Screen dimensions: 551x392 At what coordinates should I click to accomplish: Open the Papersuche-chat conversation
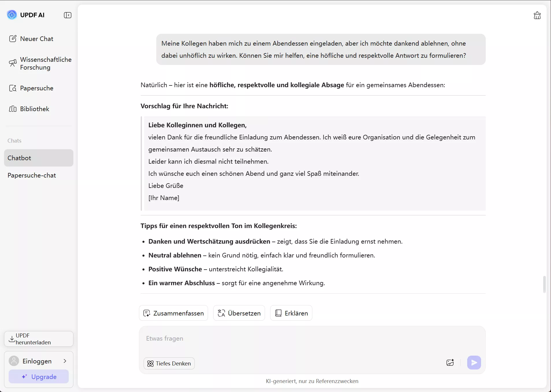(x=32, y=175)
